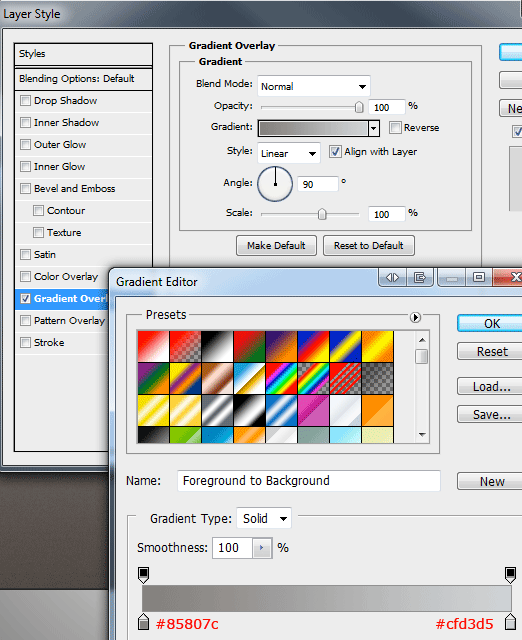Select the left color stop #85807c
The width and height of the screenshot is (522, 640).
tap(143, 621)
